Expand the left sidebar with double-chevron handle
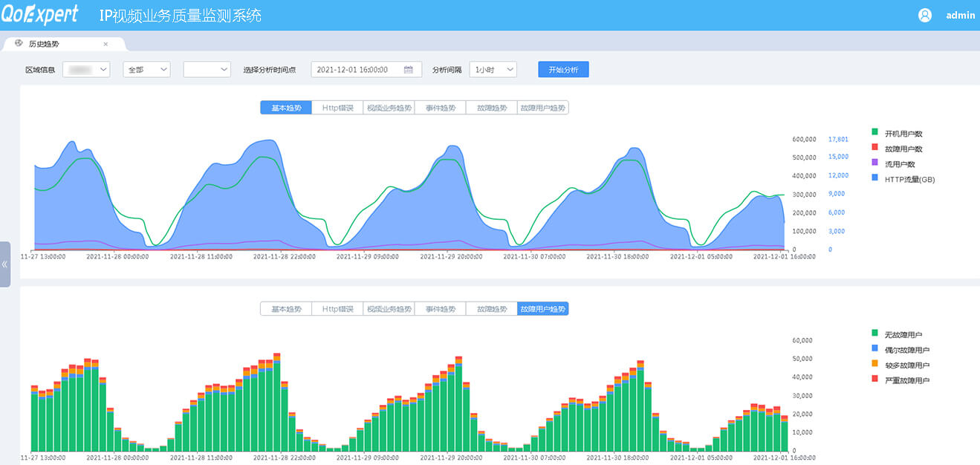Image resolution: width=980 pixels, height=465 pixels. pos(4,264)
